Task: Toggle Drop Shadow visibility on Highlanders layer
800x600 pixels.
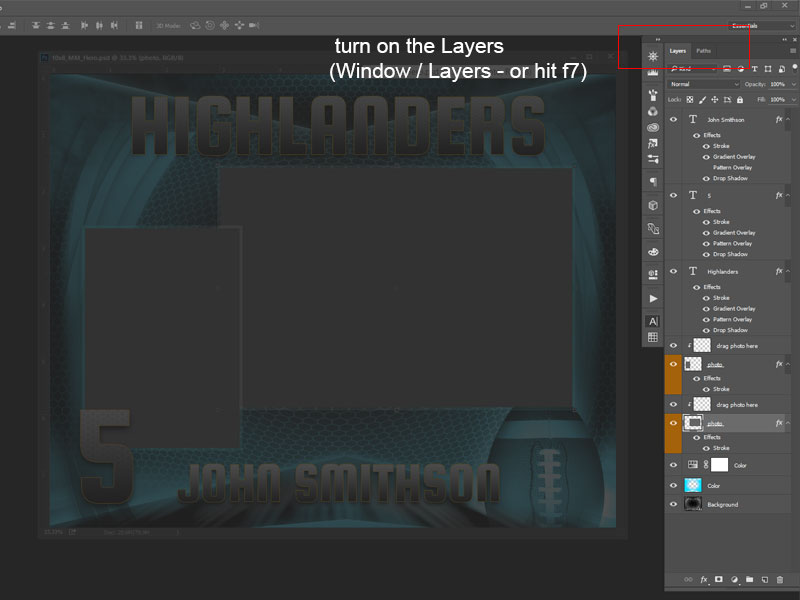Action: (706, 330)
